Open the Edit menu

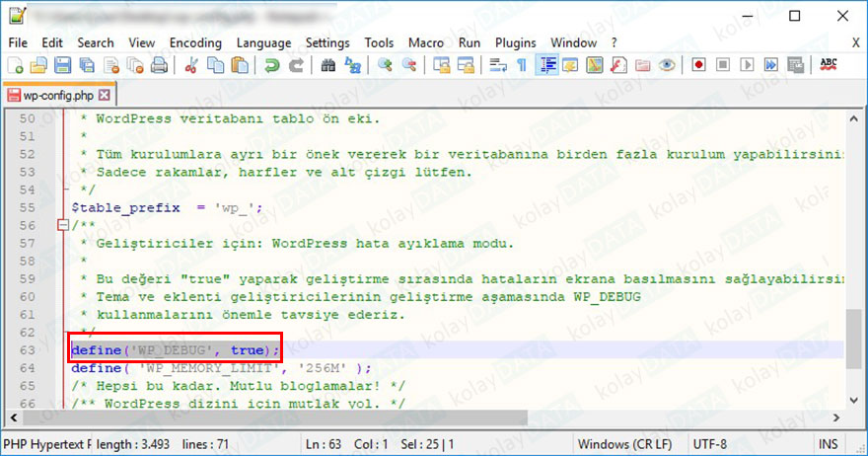(52, 42)
